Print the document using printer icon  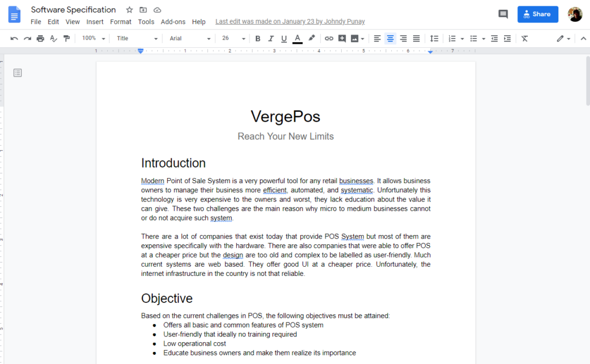click(x=40, y=39)
